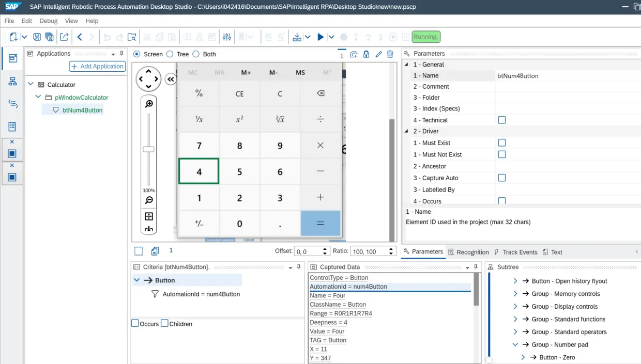The width and height of the screenshot is (641, 364).
Task: Select the Tree radio button
Action: (x=170, y=54)
